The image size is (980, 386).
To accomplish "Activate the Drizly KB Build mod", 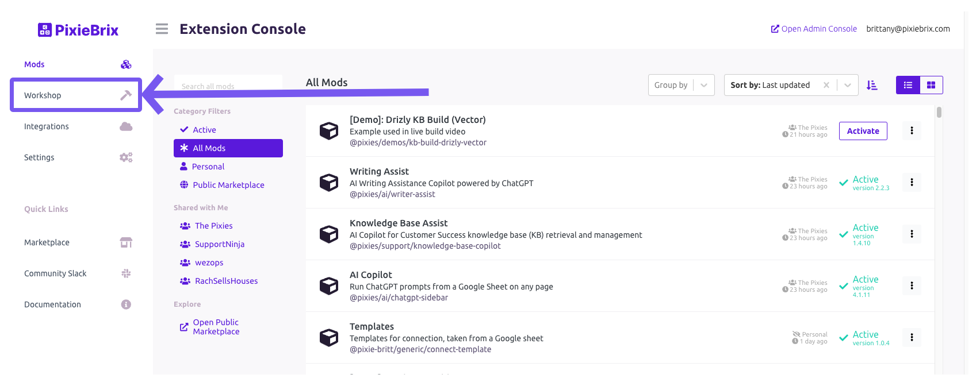I will click(863, 131).
